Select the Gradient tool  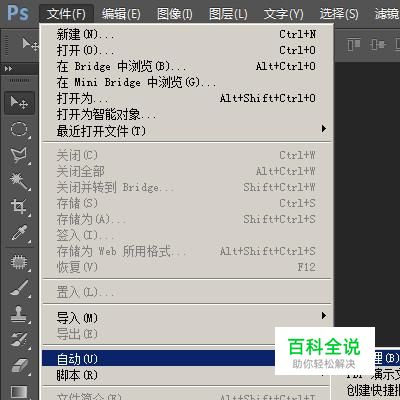[19, 391]
